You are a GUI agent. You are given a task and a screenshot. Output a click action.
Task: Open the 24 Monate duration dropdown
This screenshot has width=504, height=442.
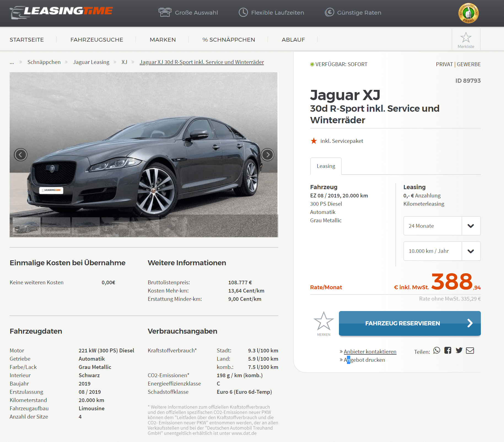click(442, 226)
